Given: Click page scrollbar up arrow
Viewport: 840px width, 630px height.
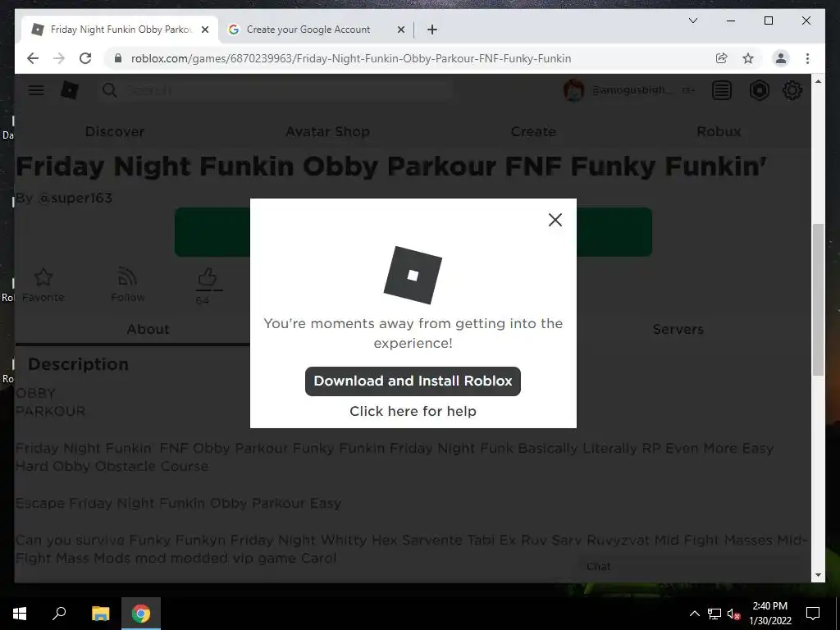Looking at the screenshot, I should (818, 81).
